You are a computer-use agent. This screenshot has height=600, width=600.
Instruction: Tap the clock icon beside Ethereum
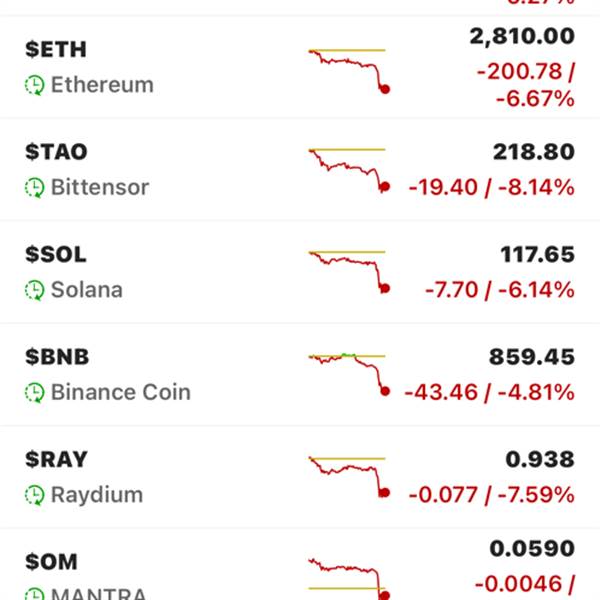[x=35, y=85]
